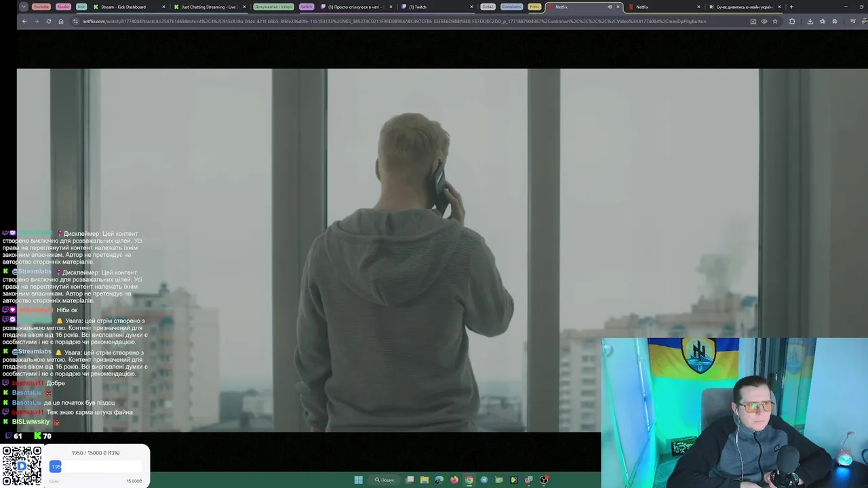Click the taskbar Пошук search box
The width and height of the screenshot is (868, 488).
384,480
